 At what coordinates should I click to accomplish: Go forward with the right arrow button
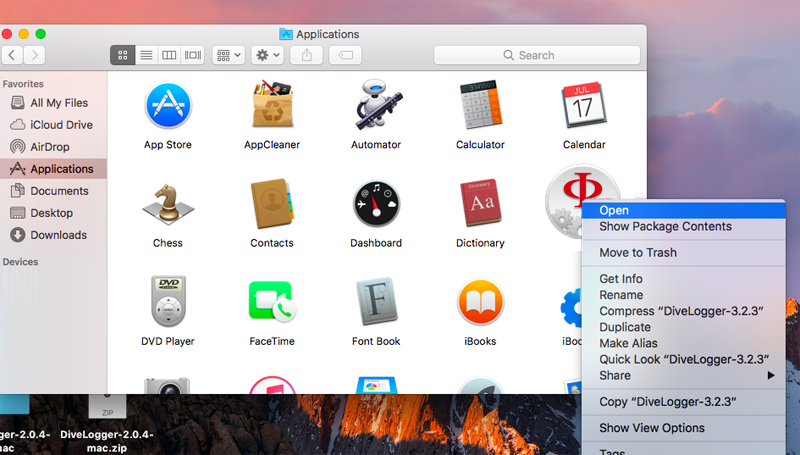click(34, 55)
